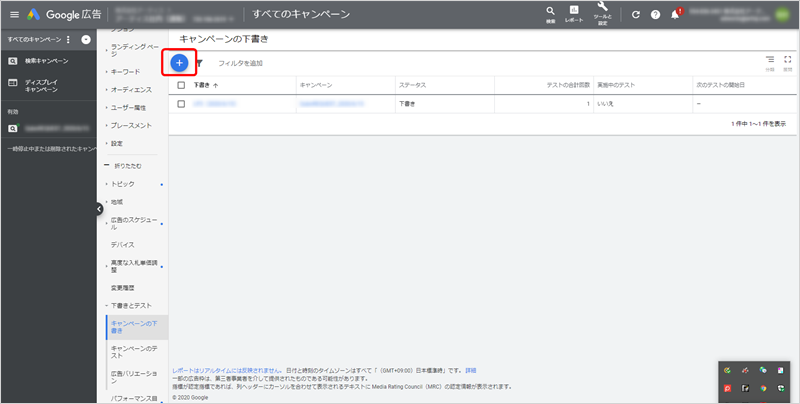
Task: Open the three-dot menu beside すべてのキャンペーン
Action: point(68,40)
